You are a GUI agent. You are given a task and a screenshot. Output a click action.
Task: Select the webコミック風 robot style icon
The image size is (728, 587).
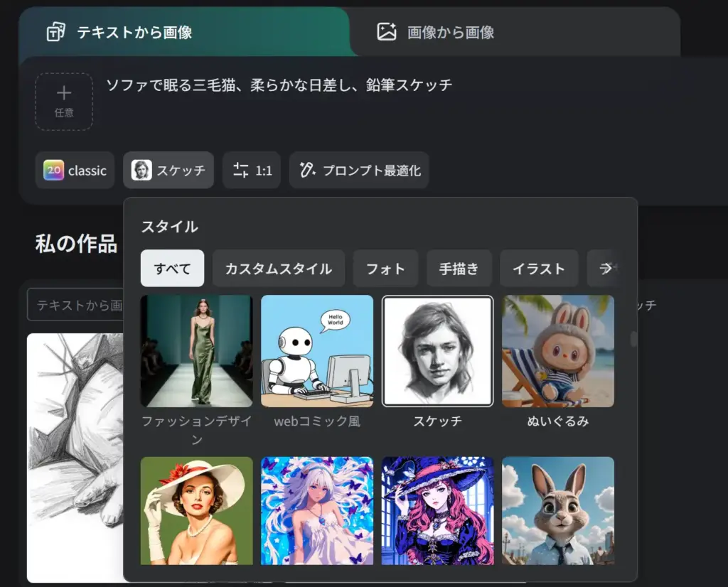317,350
